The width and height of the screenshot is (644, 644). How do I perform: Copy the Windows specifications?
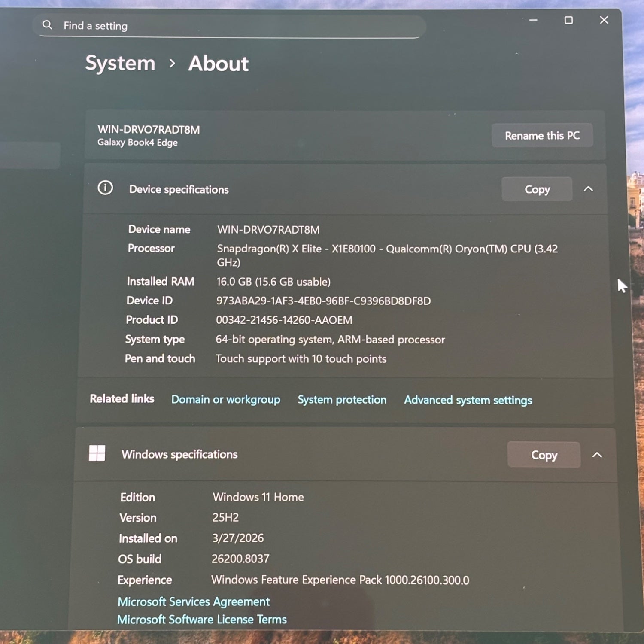[x=544, y=455]
